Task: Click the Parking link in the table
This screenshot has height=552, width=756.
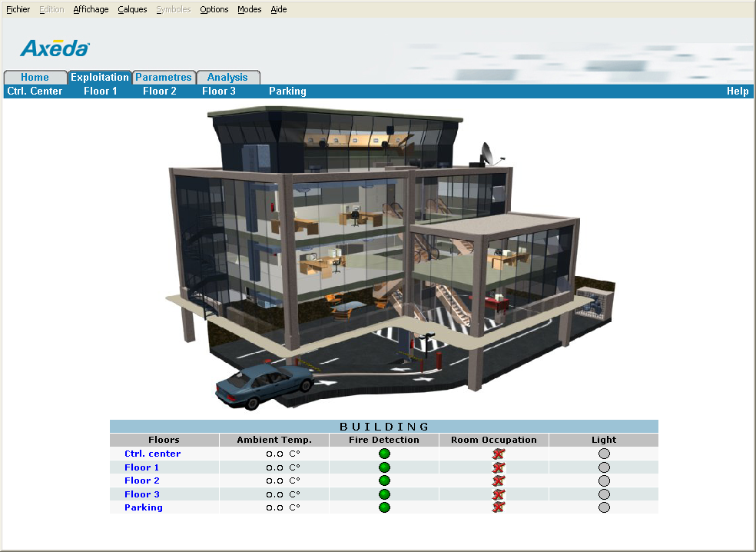Action: click(x=143, y=507)
